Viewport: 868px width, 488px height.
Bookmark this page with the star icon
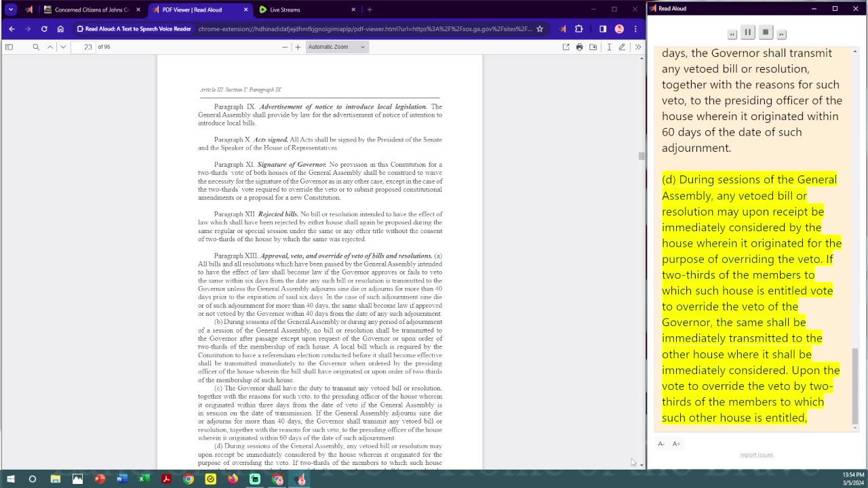(x=540, y=29)
